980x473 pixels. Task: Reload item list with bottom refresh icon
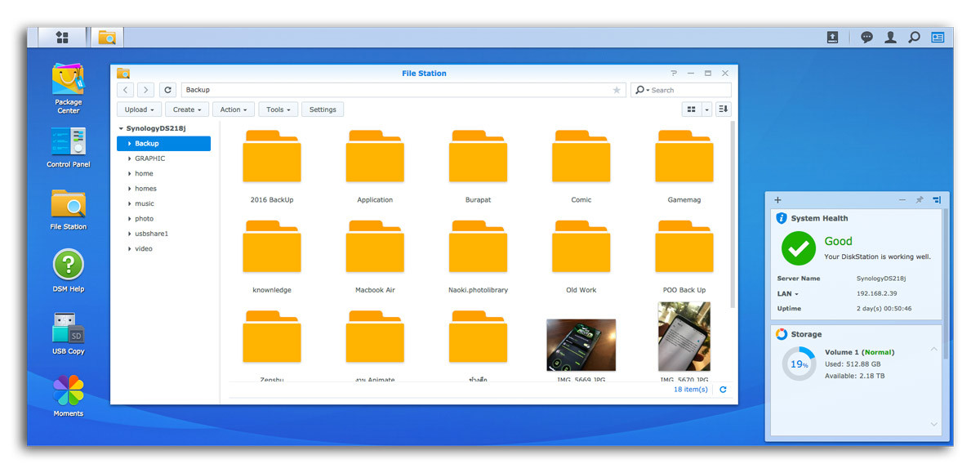723,390
